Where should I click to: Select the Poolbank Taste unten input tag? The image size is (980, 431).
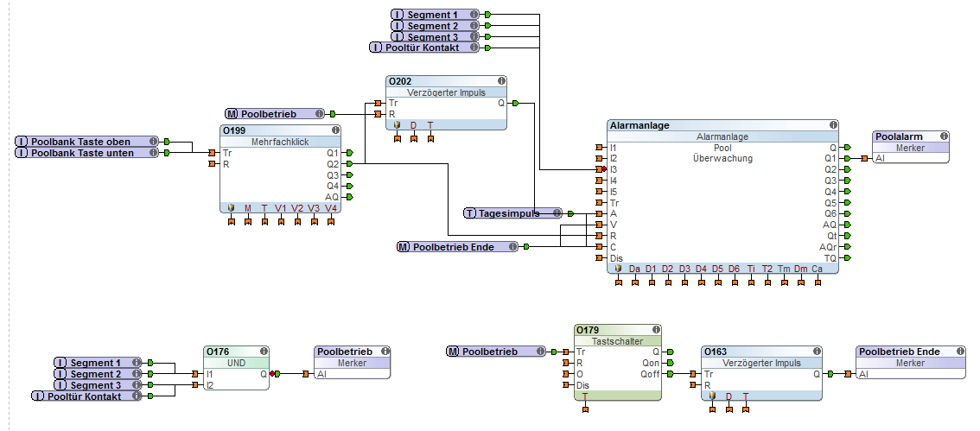pyautogui.click(x=81, y=153)
